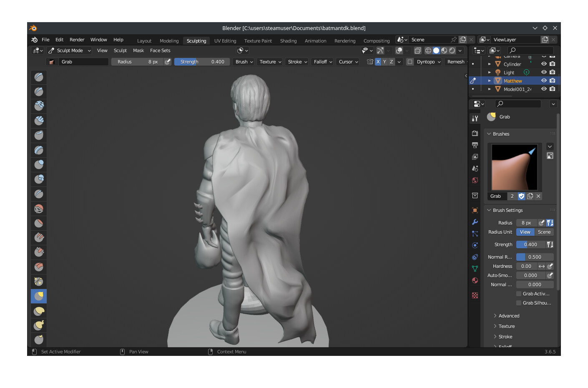Select the Clay brush tool

click(x=39, y=106)
